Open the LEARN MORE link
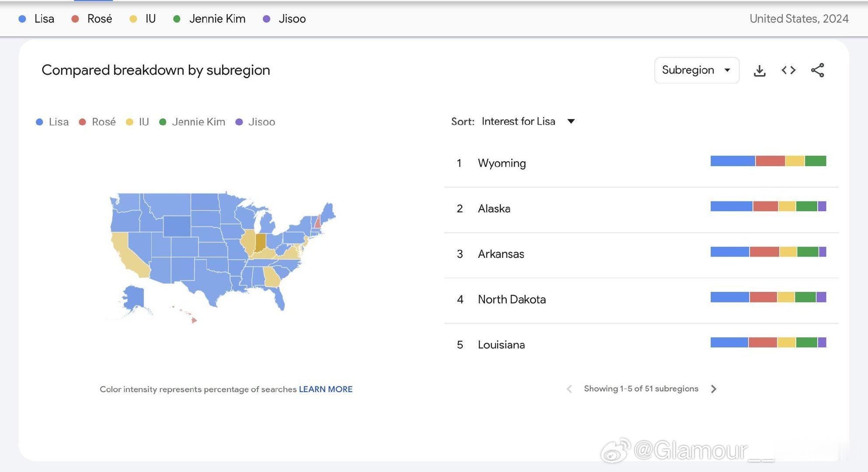This screenshot has height=472, width=868. tap(325, 389)
